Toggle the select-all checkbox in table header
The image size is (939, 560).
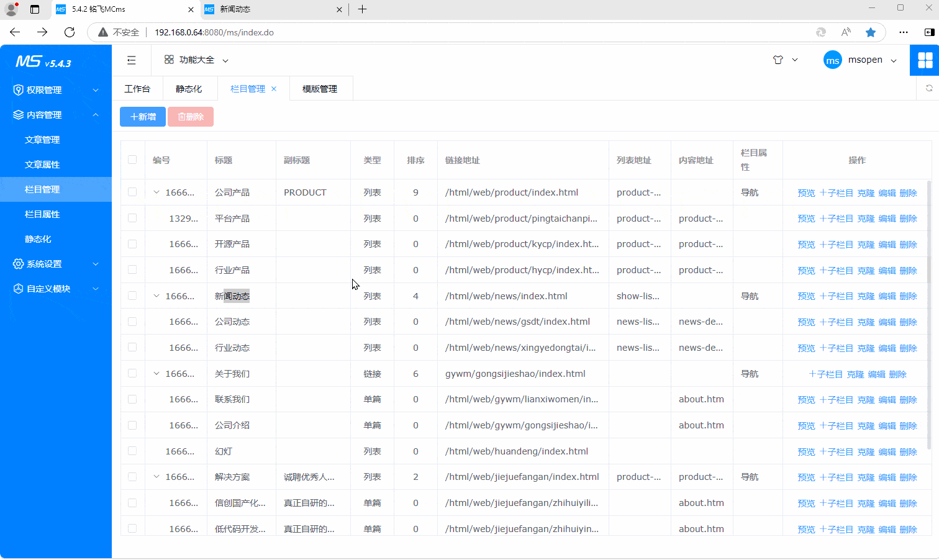[132, 160]
